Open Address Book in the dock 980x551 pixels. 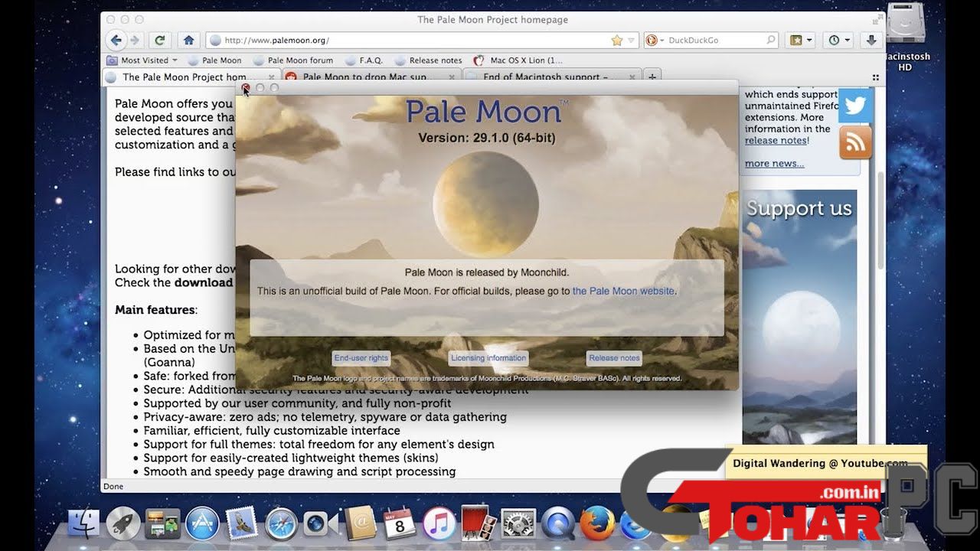[360, 523]
